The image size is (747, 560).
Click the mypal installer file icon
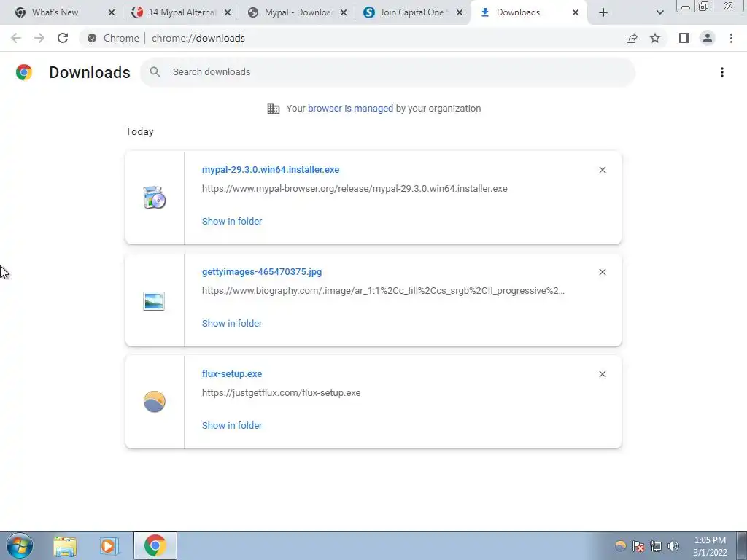click(155, 198)
